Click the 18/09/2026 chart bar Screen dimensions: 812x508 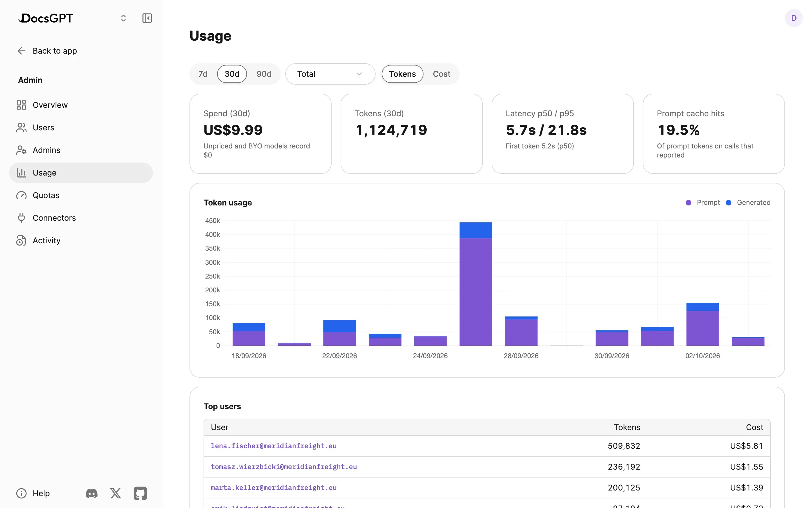tap(249, 334)
